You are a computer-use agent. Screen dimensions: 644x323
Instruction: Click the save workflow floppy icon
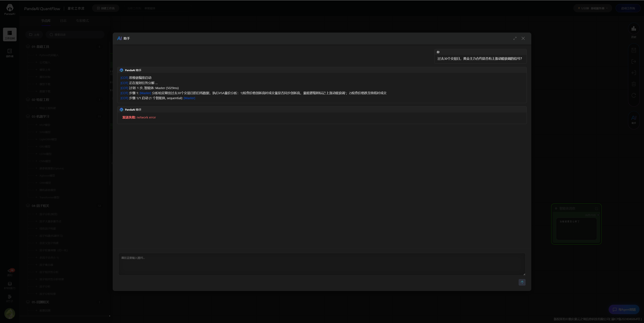pos(633,50)
